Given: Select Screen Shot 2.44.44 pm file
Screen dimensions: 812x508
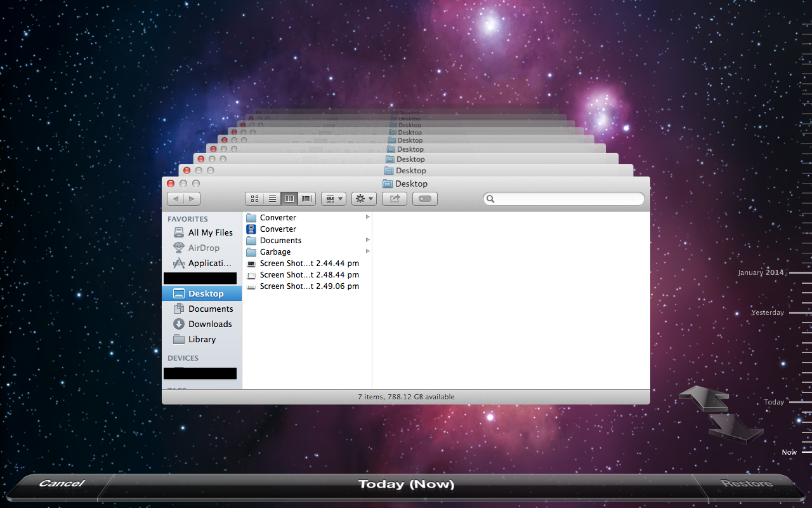Looking at the screenshot, I should [307, 263].
